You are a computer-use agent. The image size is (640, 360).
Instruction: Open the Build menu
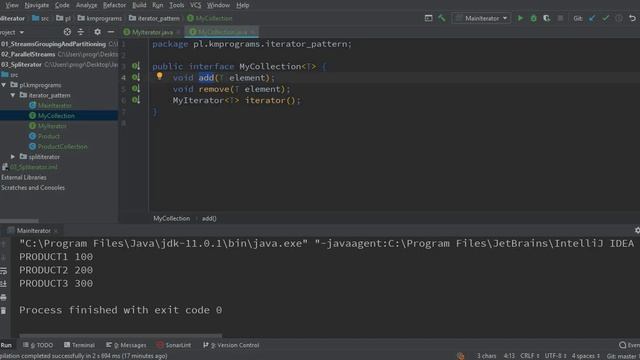click(x=139, y=5)
